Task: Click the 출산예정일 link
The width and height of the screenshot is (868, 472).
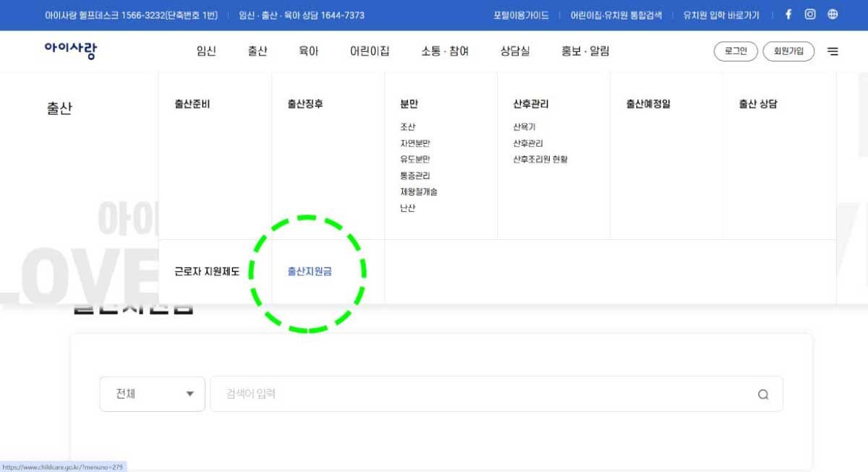Action: click(x=647, y=103)
